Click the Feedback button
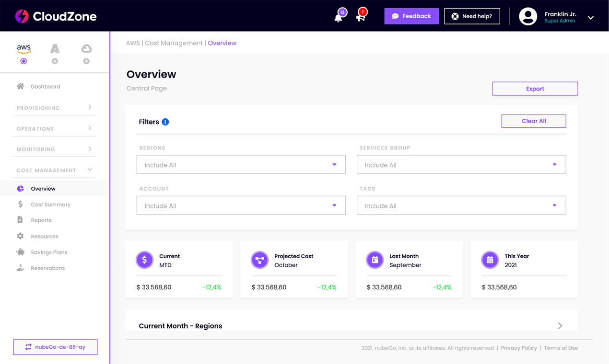This screenshot has width=609, height=364. (411, 16)
